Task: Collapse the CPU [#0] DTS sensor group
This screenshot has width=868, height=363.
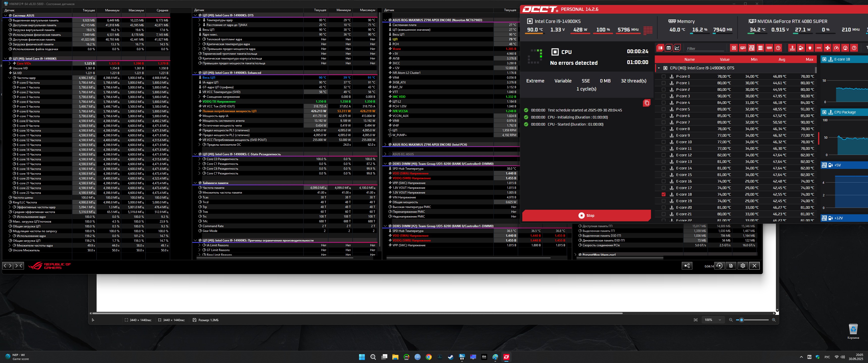Action: pos(659,68)
